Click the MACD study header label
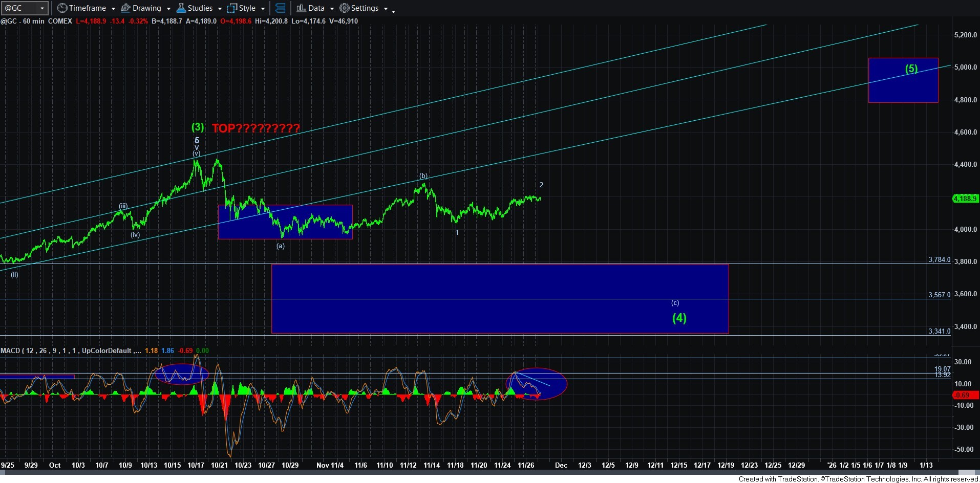This screenshot has height=483, width=980. tap(10, 350)
